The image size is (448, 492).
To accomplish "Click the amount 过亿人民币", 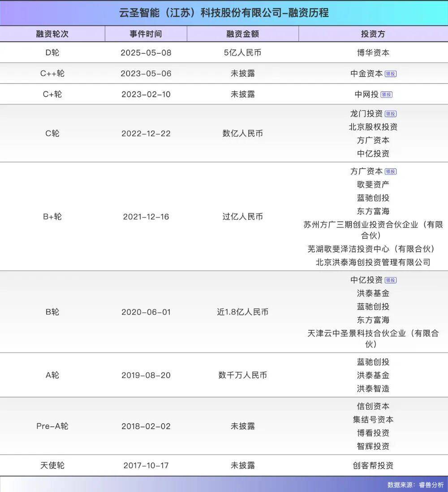I will pos(243,217).
